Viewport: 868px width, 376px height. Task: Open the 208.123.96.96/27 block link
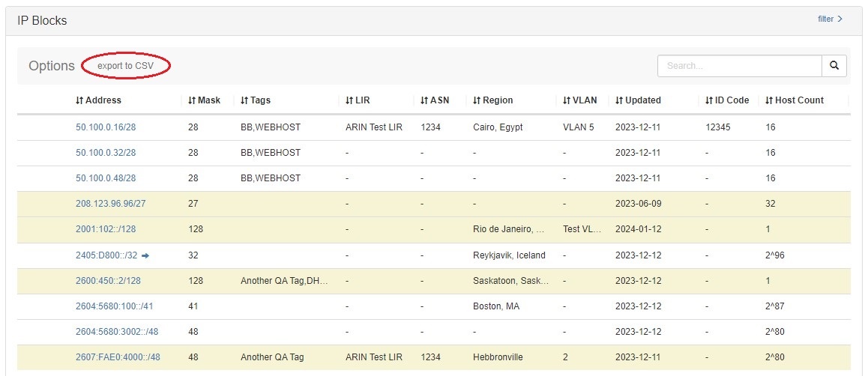click(110, 204)
